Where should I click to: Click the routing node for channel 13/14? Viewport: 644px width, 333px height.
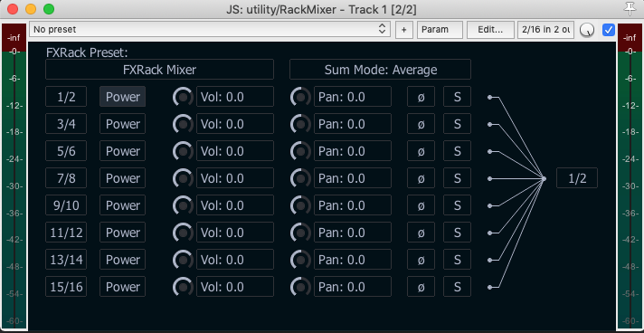489,260
